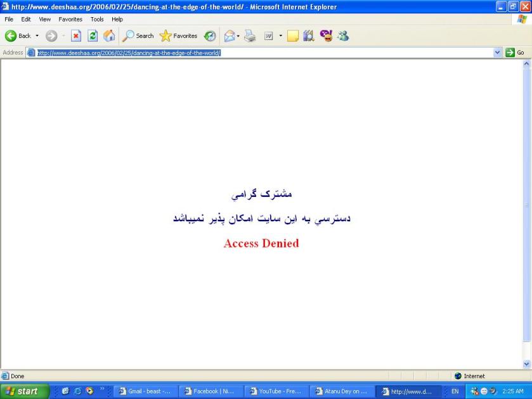Expand the Back button history dropdown
532x399 pixels.
pyautogui.click(x=37, y=35)
